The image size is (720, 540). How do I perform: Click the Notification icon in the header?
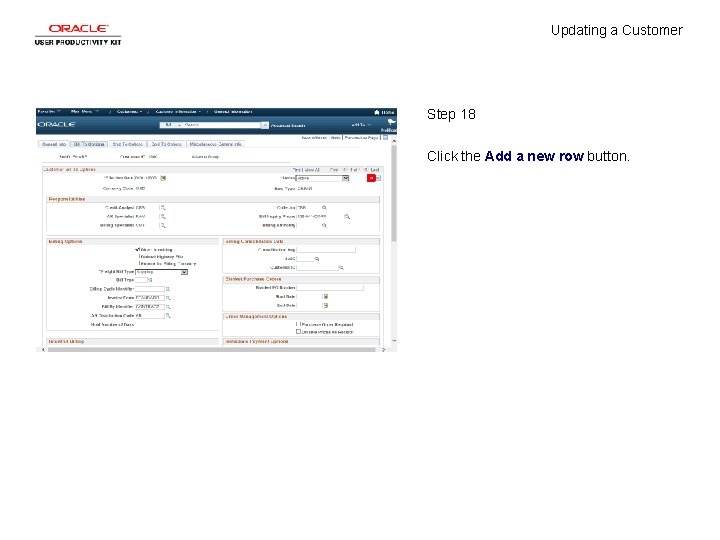[x=391, y=122]
